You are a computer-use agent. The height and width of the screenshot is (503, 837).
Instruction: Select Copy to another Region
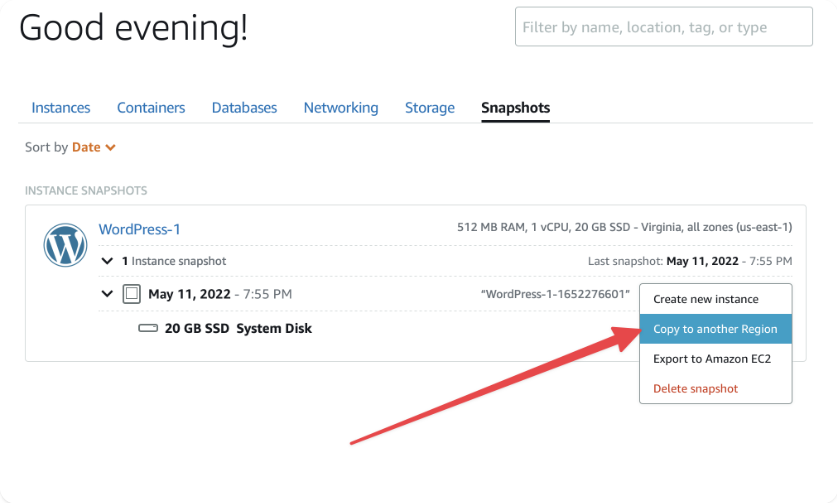click(x=715, y=329)
